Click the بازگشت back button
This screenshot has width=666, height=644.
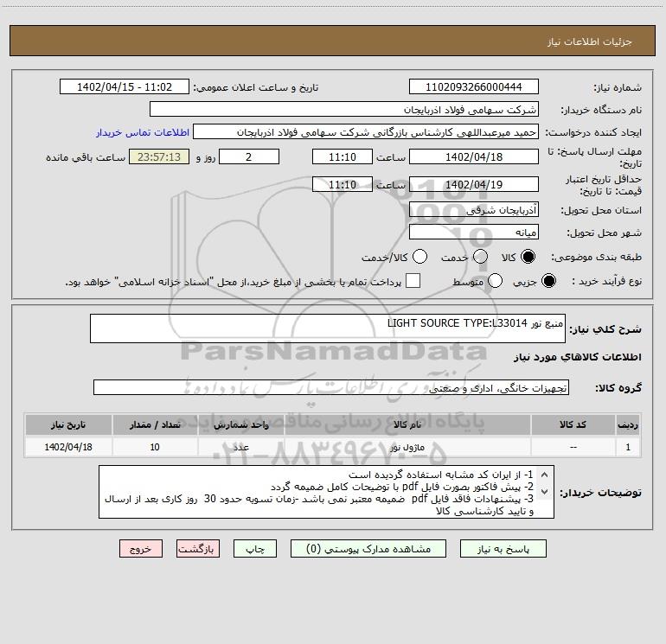coord(198,549)
